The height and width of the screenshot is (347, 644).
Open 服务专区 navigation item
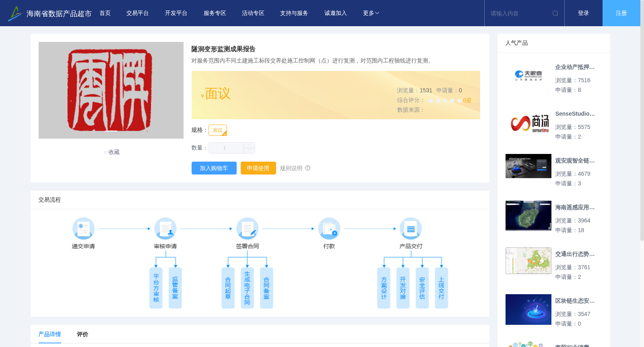(215, 13)
